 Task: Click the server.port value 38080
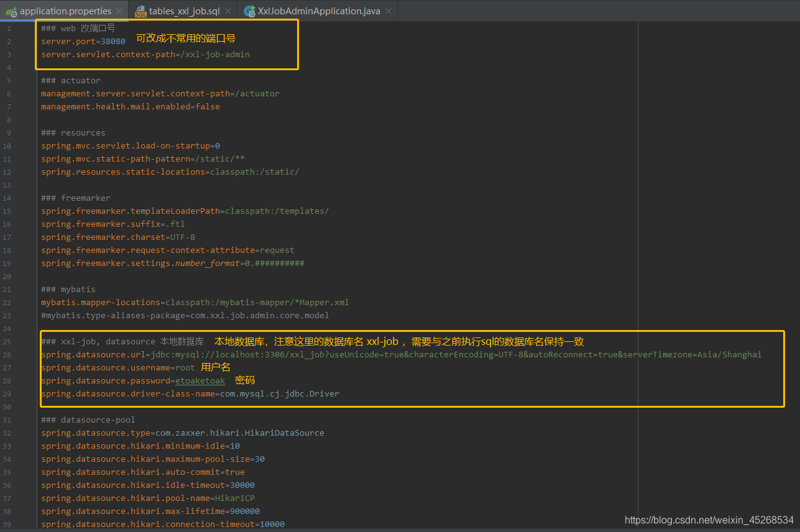(x=113, y=41)
